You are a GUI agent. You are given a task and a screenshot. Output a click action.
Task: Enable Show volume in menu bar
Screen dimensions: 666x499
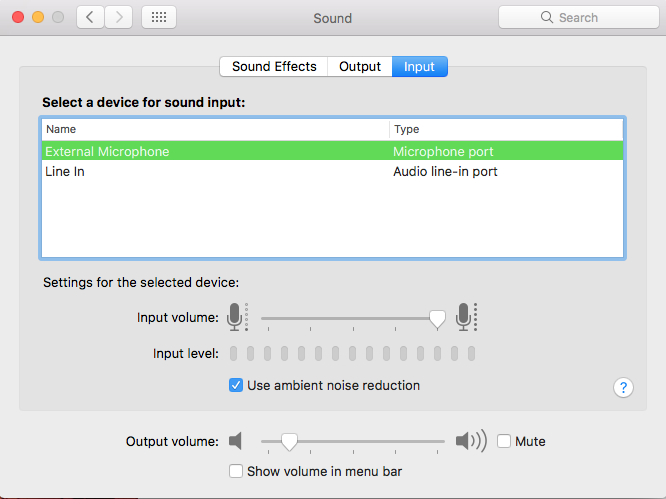point(236,471)
